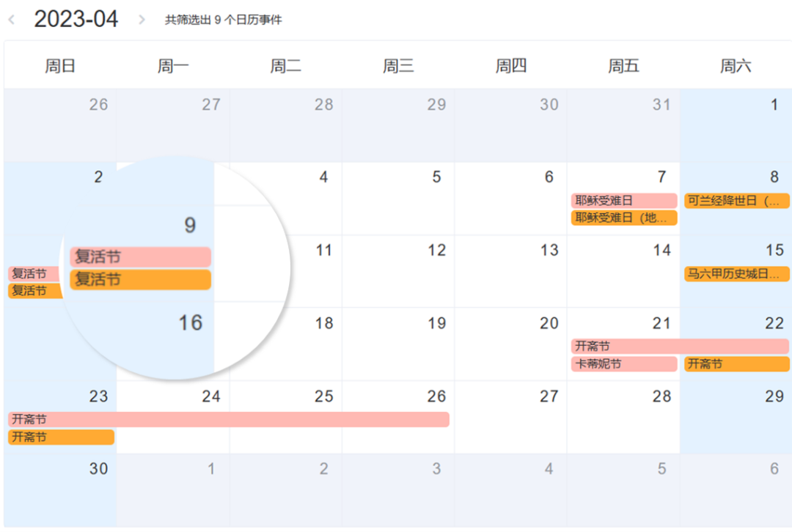The height and width of the screenshot is (532, 792).
Task: Go to the next month with right arrow
Action: [142, 20]
